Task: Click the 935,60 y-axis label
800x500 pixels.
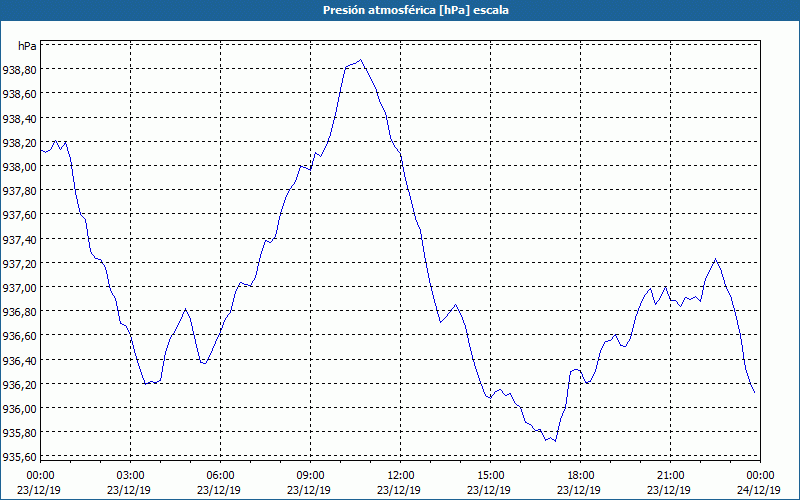Action: tap(19, 457)
